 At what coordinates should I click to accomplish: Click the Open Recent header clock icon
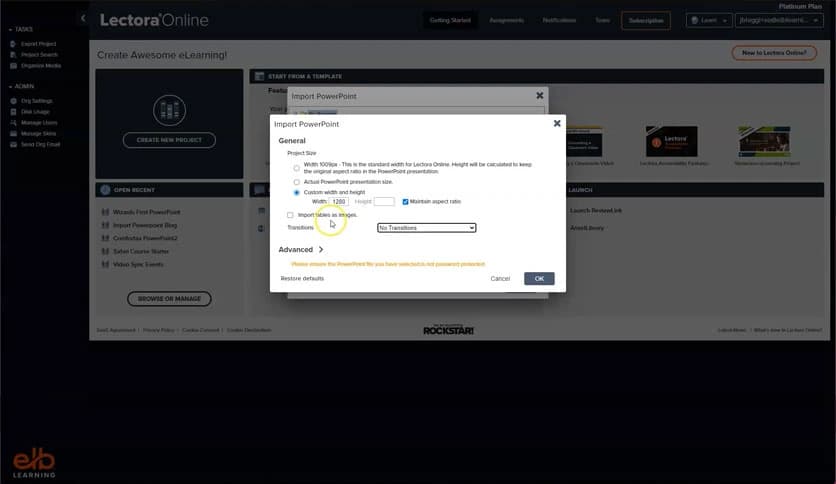point(105,190)
